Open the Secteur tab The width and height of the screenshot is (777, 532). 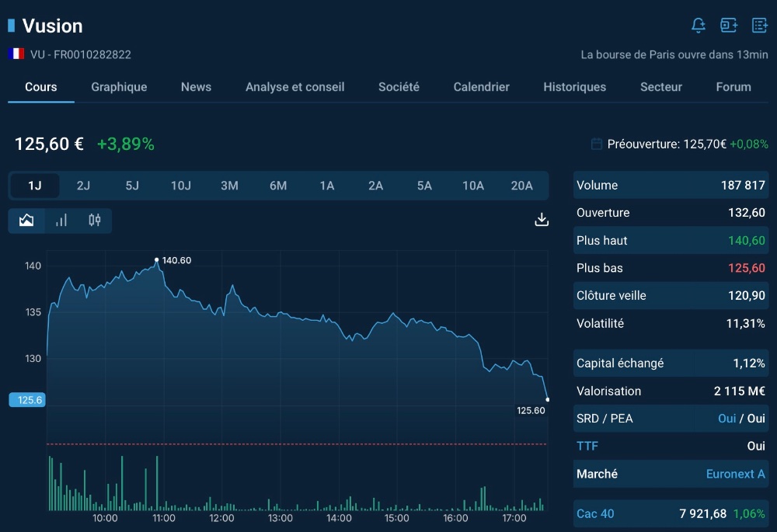[x=661, y=87]
